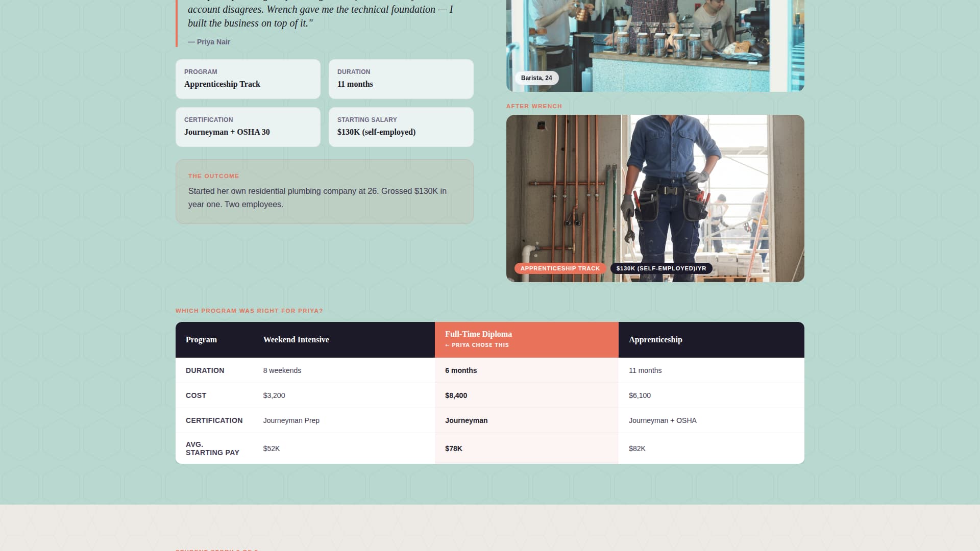Viewport: 980px width, 551px height.
Task: Click the $82K pay cell
Action: tap(712, 448)
